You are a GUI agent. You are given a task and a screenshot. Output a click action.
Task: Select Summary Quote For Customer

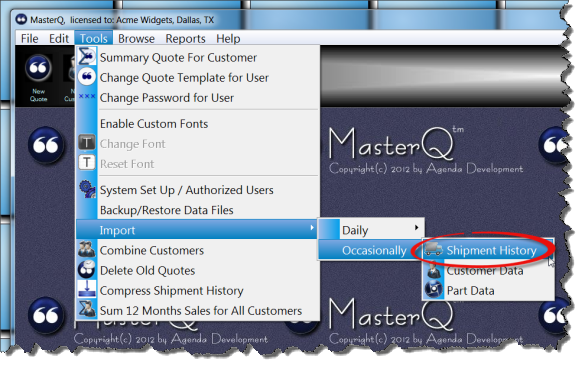point(198,57)
